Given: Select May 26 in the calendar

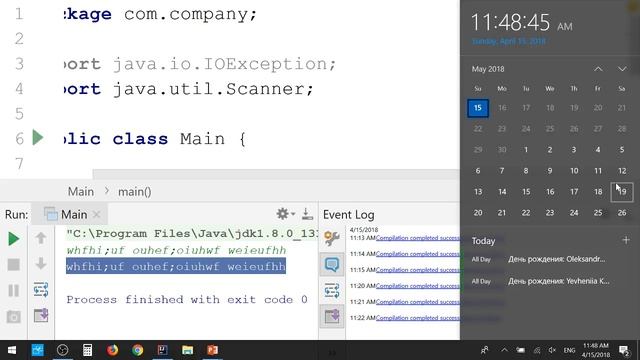Looking at the screenshot, I should (x=622, y=213).
